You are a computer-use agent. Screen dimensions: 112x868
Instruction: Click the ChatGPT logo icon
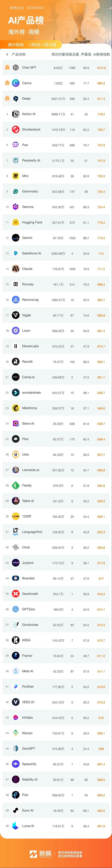point(15,68)
